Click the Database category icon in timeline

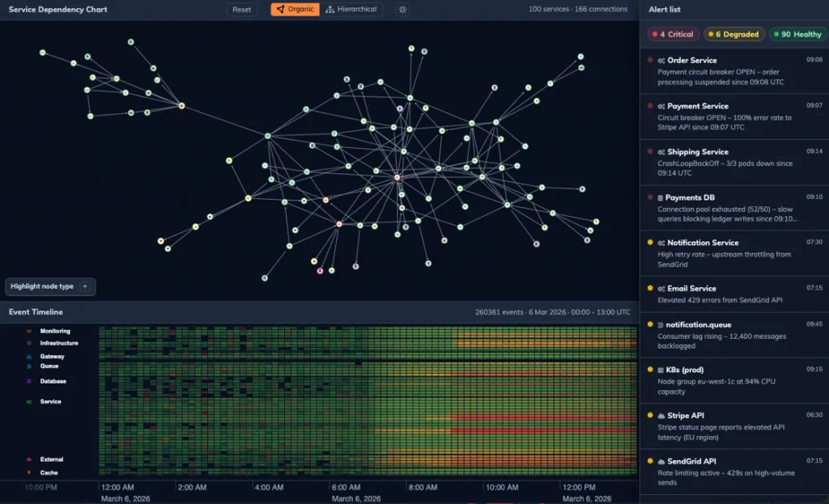[29, 381]
